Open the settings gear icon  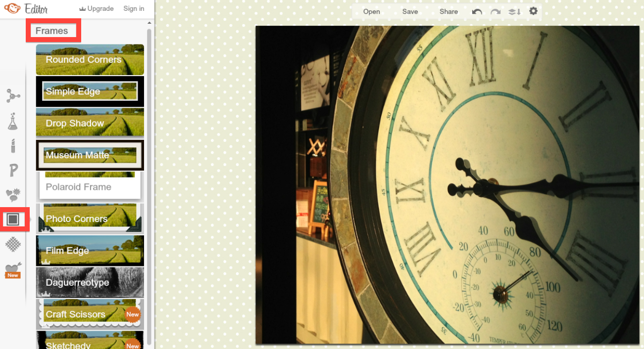pyautogui.click(x=533, y=11)
